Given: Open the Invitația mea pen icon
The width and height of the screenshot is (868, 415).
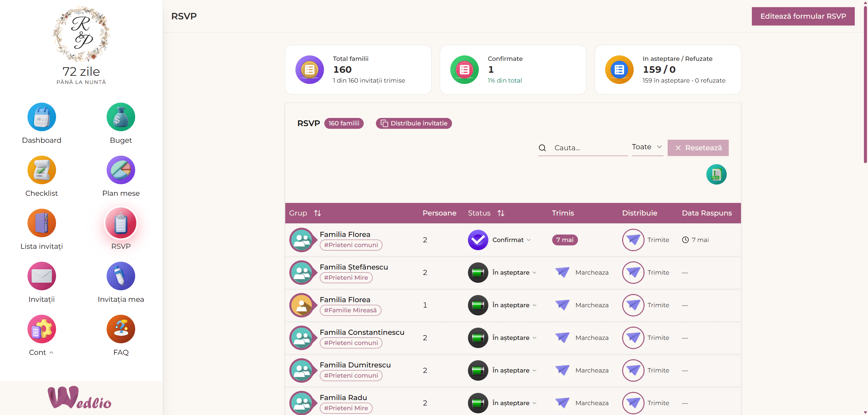Looking at the screenshot, I should pyautogui.click(x=121, y=276).
